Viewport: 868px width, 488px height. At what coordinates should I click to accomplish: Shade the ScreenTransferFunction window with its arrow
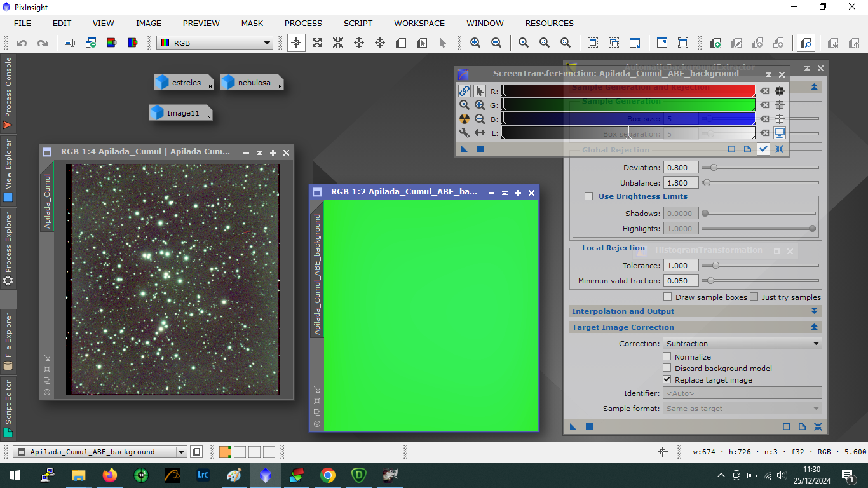[768, 74]
